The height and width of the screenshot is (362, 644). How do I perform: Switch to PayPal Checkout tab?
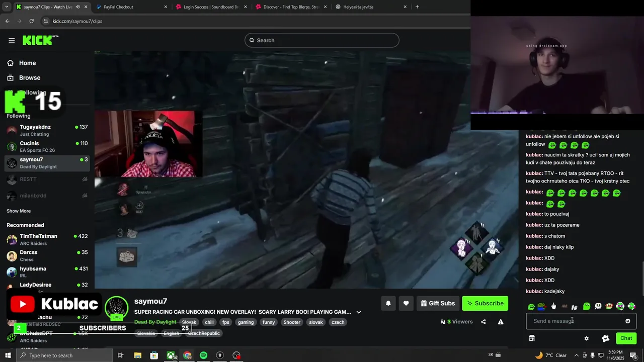pyautogui.click(x=131, y=7)
